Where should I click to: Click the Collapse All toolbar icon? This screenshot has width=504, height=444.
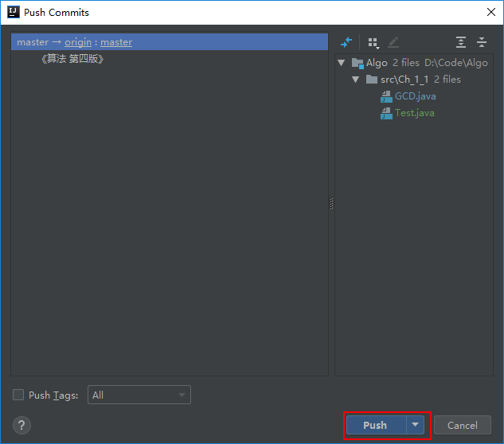pos(482,42)
